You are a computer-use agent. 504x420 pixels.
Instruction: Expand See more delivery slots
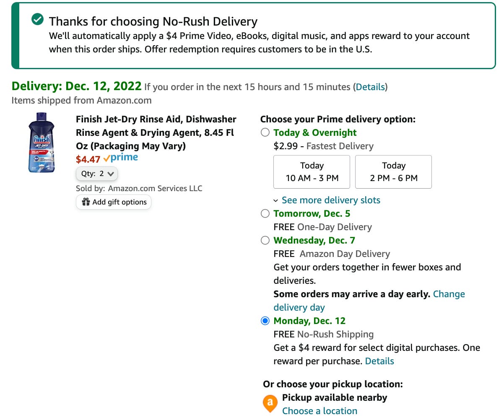(x=331, y=200)
